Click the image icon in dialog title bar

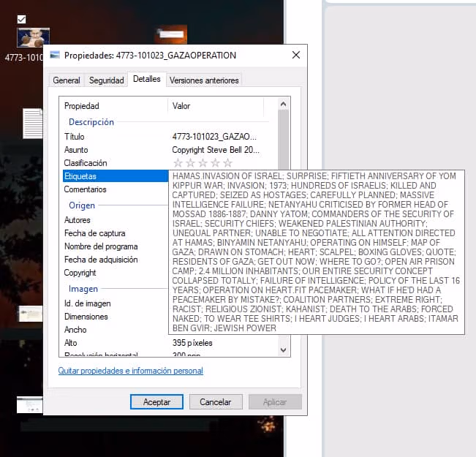[x=55, y=55]
